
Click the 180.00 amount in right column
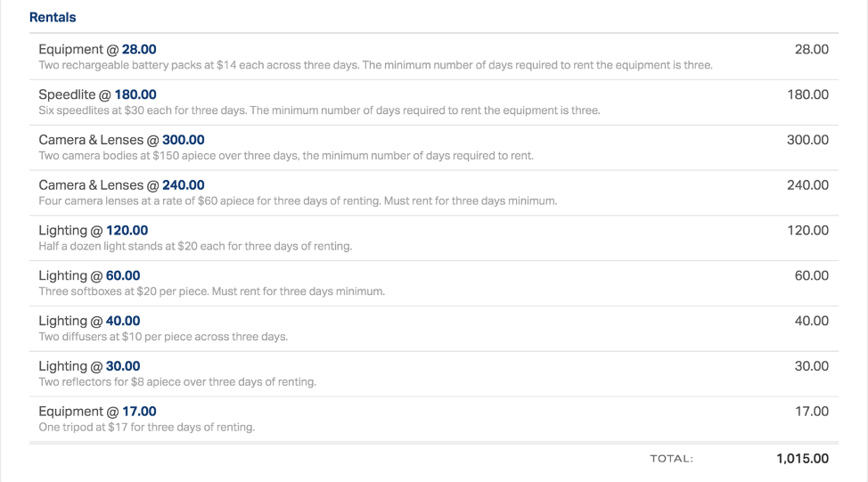coord(807,94)
